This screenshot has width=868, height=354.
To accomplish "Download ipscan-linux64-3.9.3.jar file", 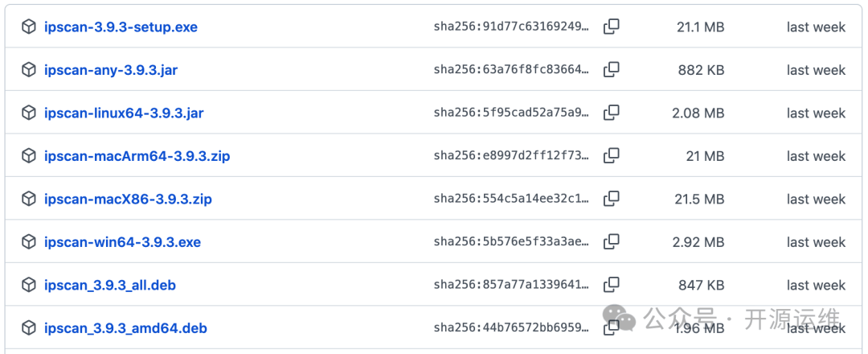I will click(x=124, y=113).
